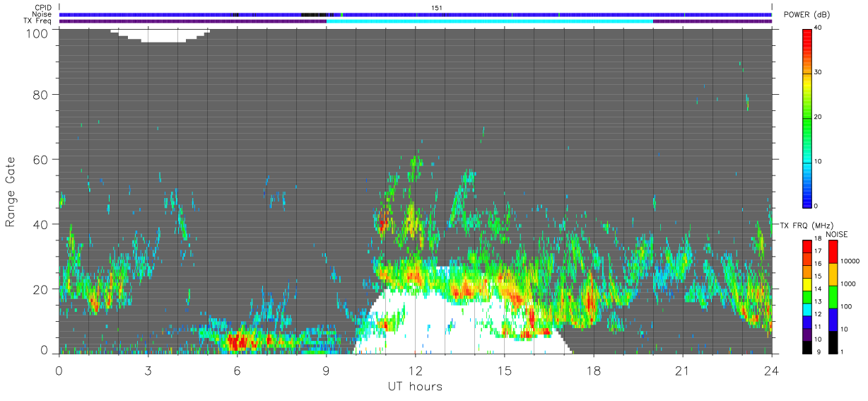Click the 40 label on POWER color bar
The width and height of the screenshot is (868, 401).
click(819, 28)
